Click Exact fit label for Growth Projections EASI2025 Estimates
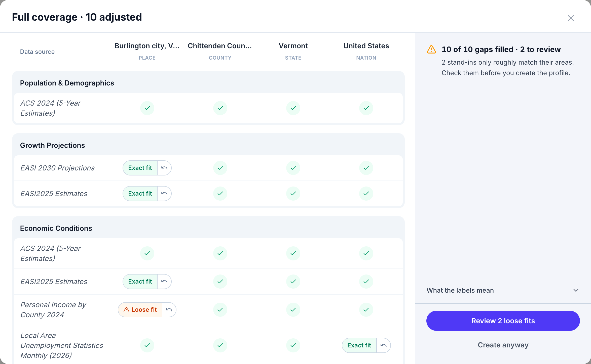591x364 pixels. [x=140, y=194]
